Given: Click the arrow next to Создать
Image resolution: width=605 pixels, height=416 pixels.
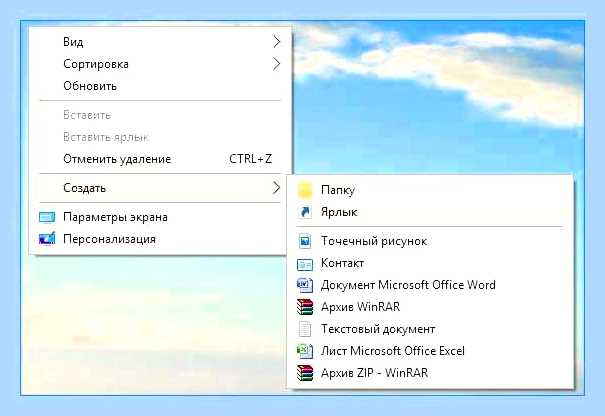Looking at the screenshot, I should pyautogui.click(x=276, y=188).
